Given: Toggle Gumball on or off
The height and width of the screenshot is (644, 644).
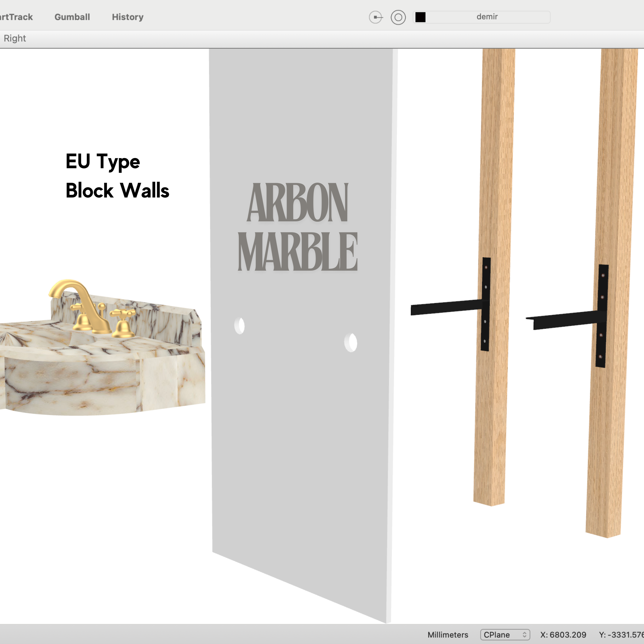Looking at the screenshot, I should click(x=72, y=17).
